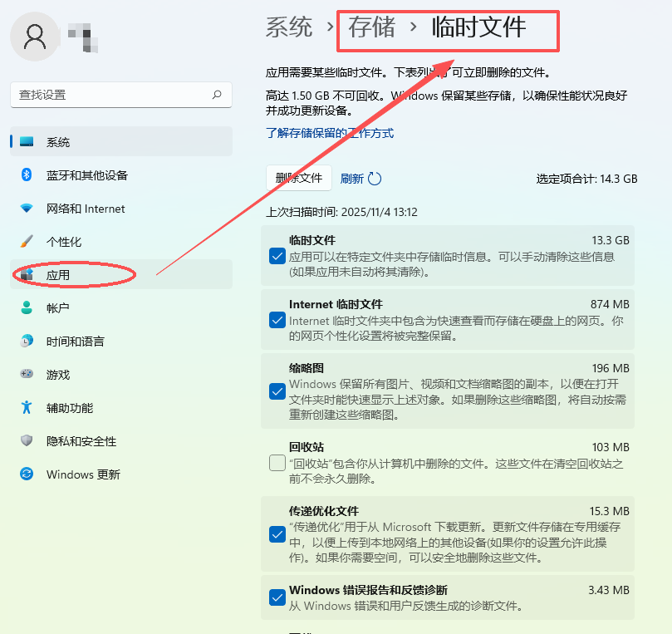672x634 pixels.
Task: Open 系统 in the sidebar
Action: 121,141
